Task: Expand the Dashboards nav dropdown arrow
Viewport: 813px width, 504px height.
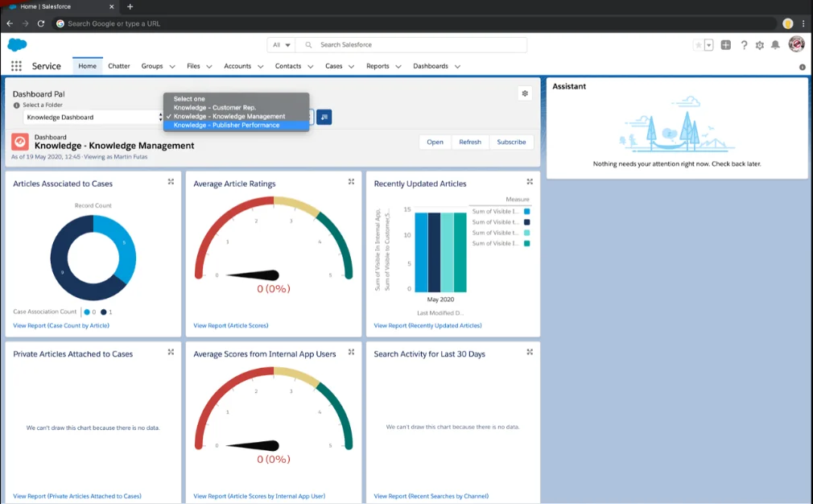Action: click(457, 66)
